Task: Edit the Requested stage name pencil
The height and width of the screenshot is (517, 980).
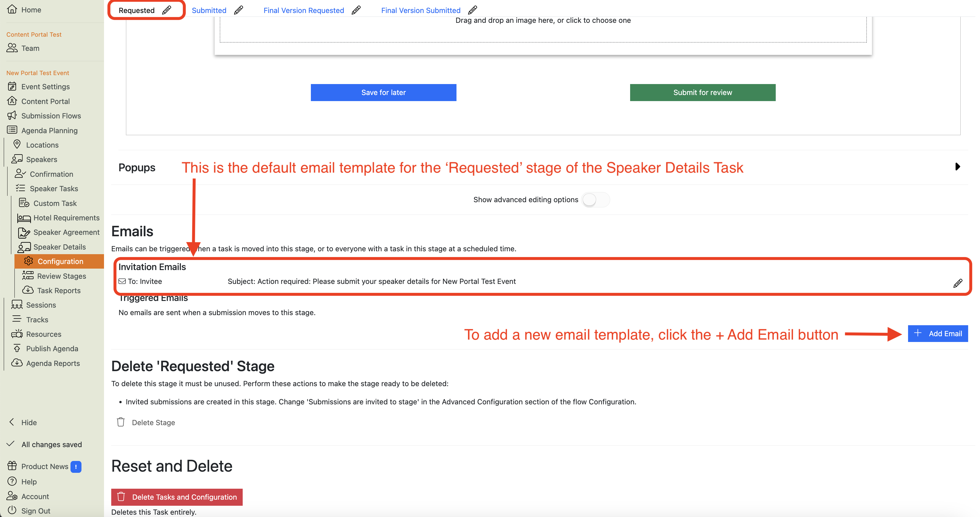Action: (167, 10)
